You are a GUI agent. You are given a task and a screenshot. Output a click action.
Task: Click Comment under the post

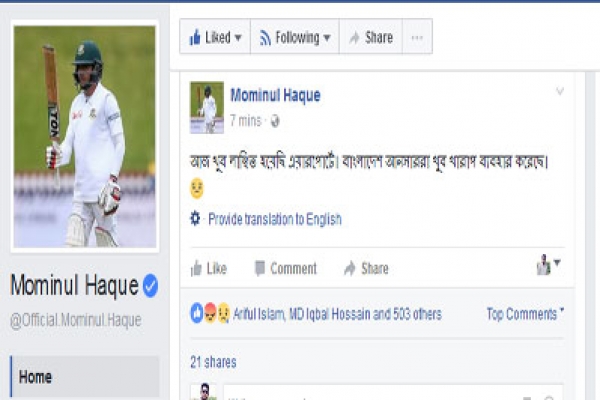[286, 268]
